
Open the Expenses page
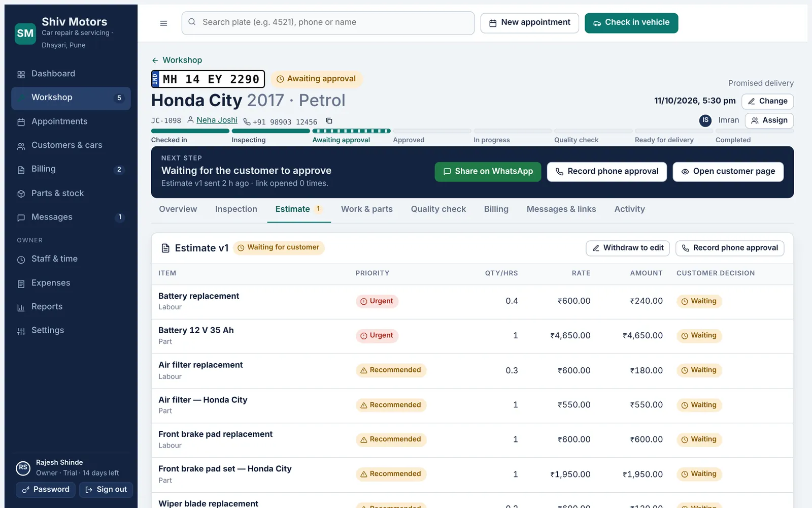[71, 283]
